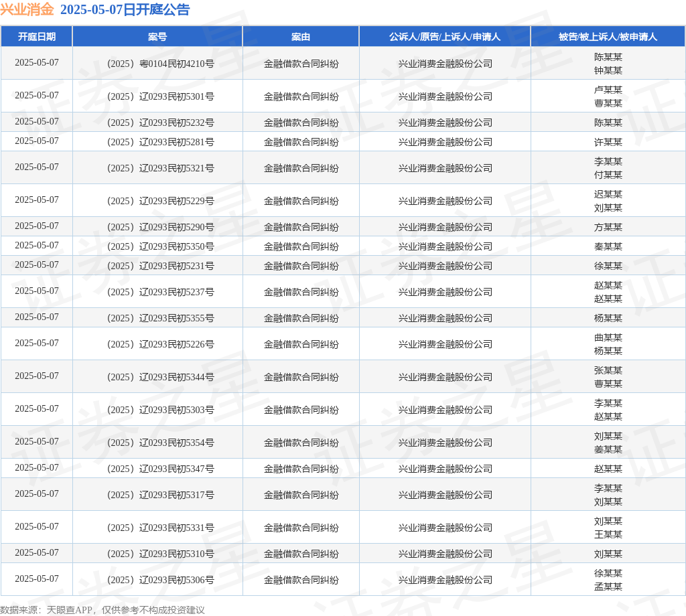Click 兴业消费金融股份公司 in the 4210号 row

tap(445, 64)
